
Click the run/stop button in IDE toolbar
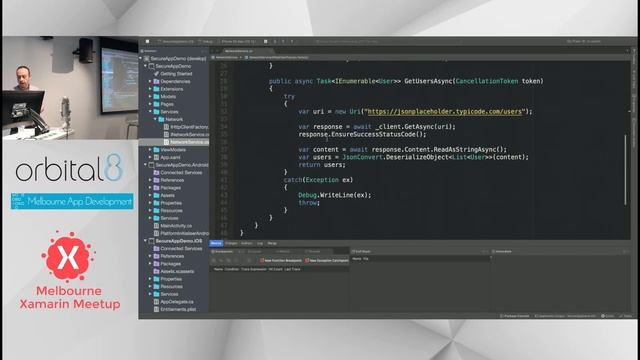(147, 41)
